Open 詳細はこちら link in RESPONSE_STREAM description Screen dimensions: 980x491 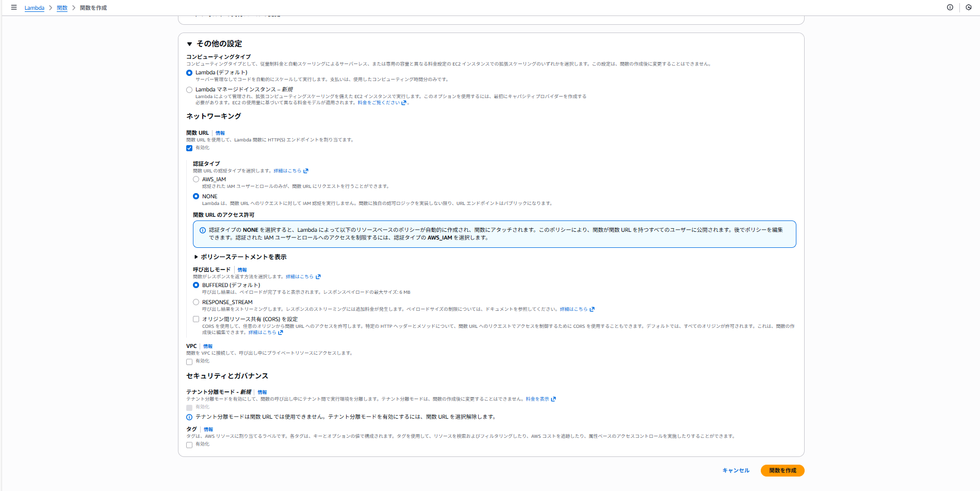tap(577, 309)
